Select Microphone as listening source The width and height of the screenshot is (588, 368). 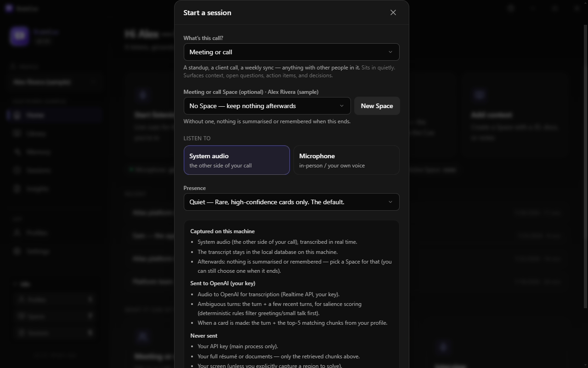coord(346,160)
